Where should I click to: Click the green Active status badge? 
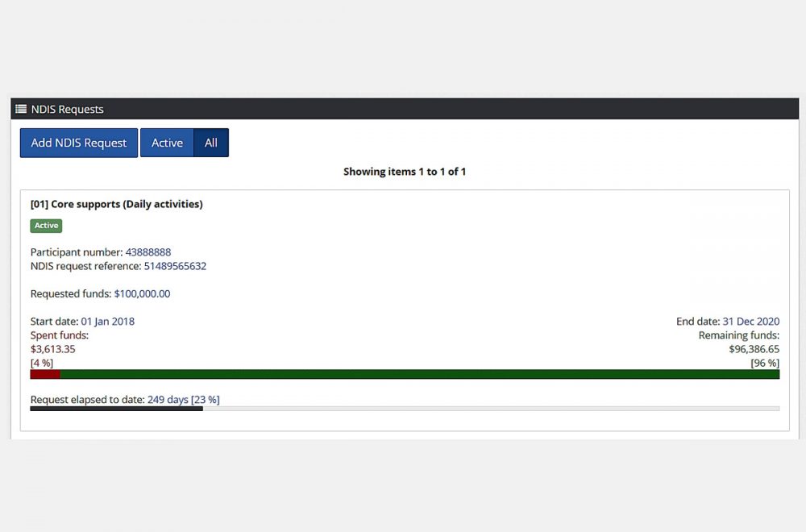point(46,226)
